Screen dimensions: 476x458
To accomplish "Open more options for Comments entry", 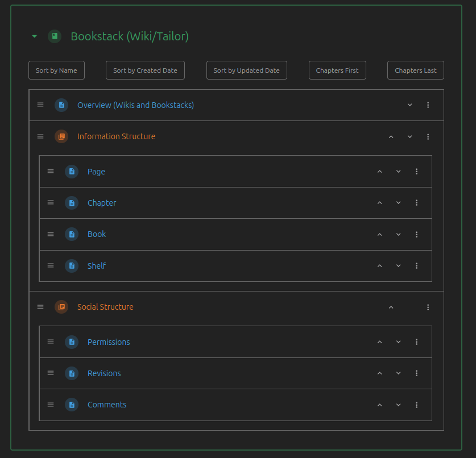I will coord(416,405).
